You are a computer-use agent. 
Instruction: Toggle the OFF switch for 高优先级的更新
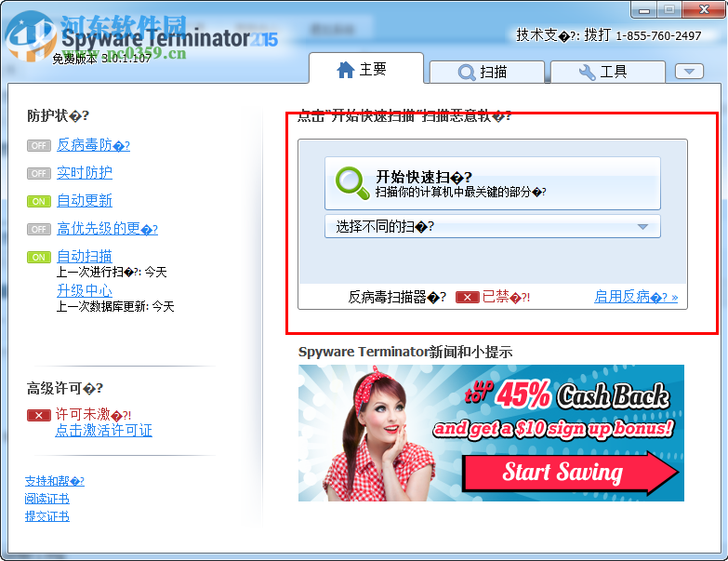click(38, 229)
